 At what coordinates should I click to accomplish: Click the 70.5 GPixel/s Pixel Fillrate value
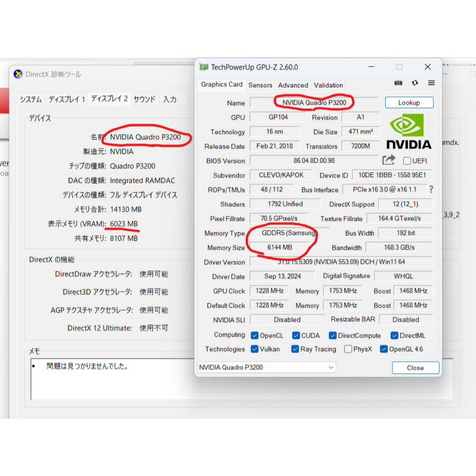coord(279,219)
